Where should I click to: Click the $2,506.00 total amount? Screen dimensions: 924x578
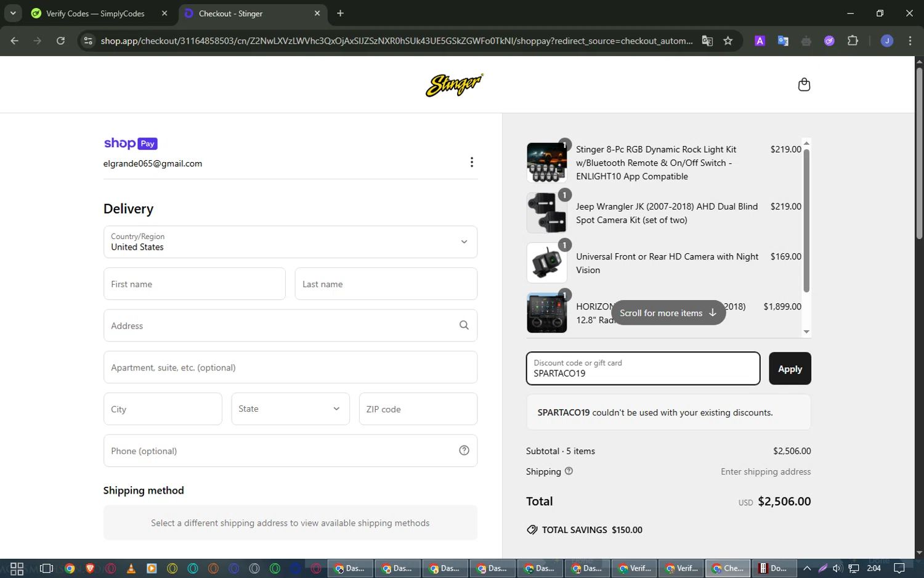(x=784, y=501)
